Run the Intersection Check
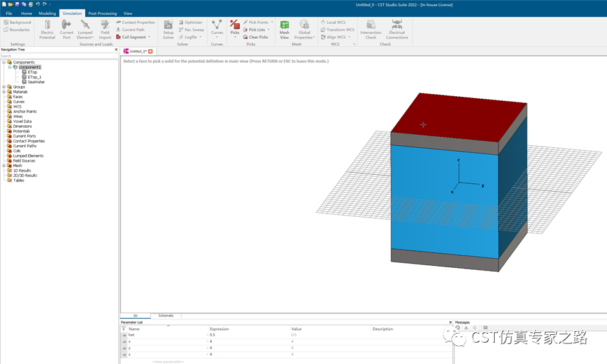 point(371,30)
